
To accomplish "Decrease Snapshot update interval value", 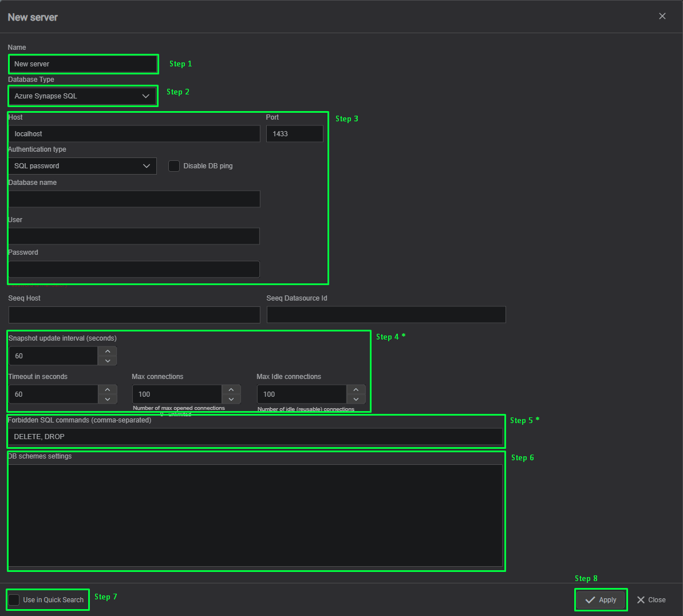I will tap(108, 361).
